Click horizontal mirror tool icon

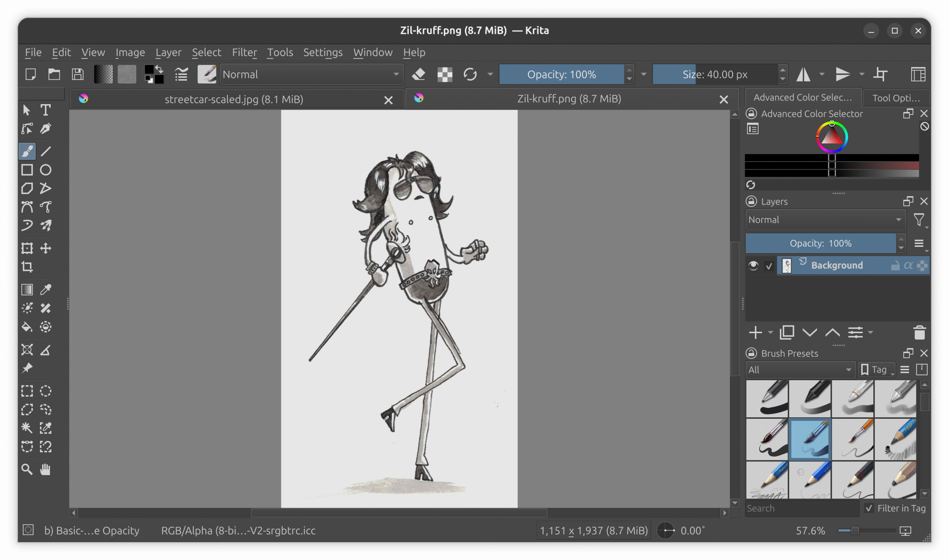pyautogui.click(x=803, y=74)
